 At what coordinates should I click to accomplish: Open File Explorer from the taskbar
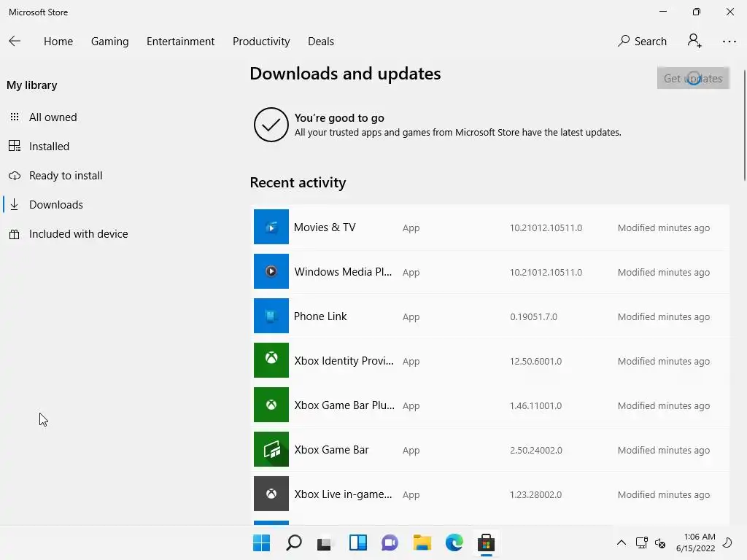point(422,542)
